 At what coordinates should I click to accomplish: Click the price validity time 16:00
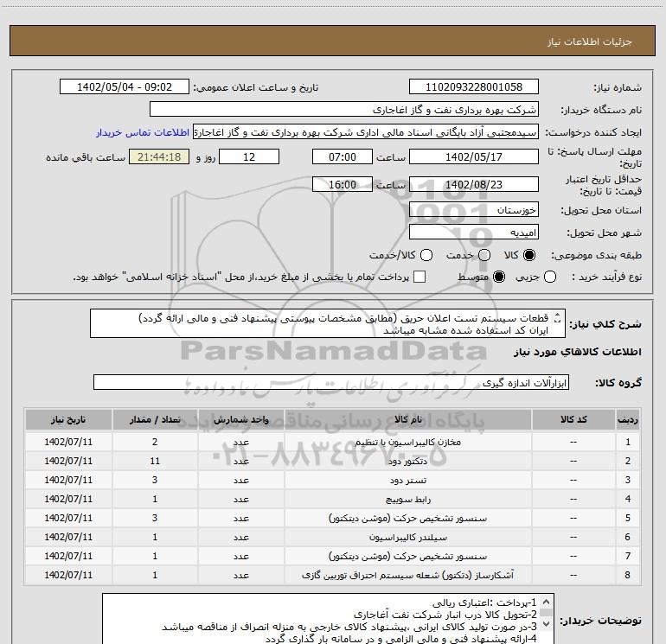click(x=343, y=184)
